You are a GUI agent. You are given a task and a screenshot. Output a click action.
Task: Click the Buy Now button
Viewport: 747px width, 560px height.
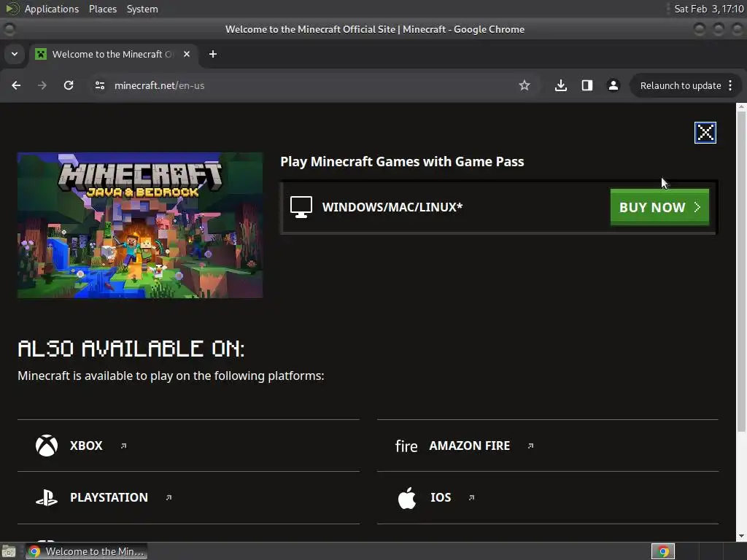point(659,207)
